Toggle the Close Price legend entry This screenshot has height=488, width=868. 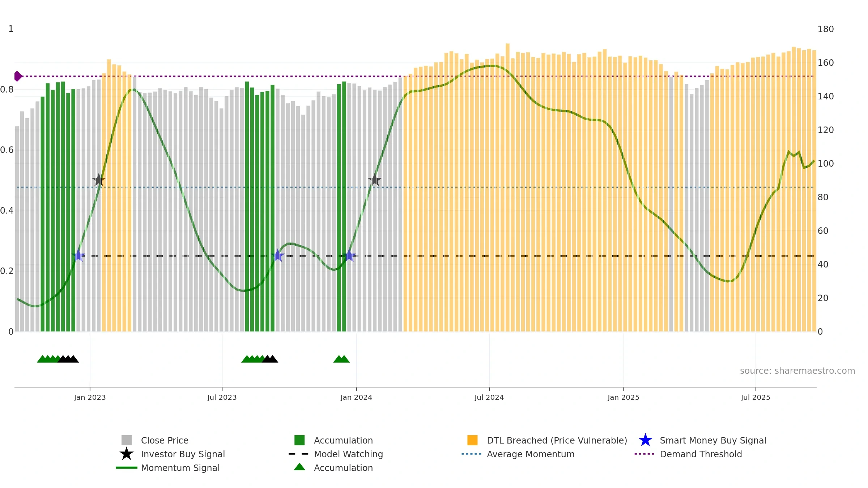(x=165, y=440)
